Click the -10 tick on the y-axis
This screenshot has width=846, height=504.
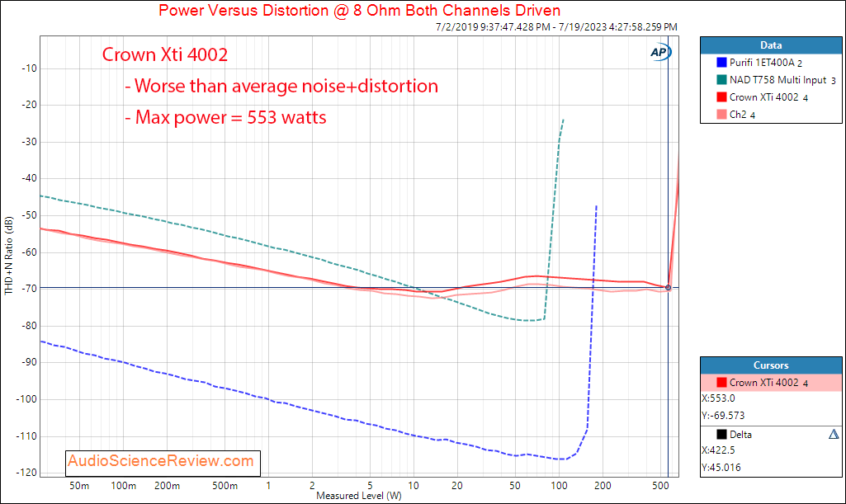click(x=29, y=68)
